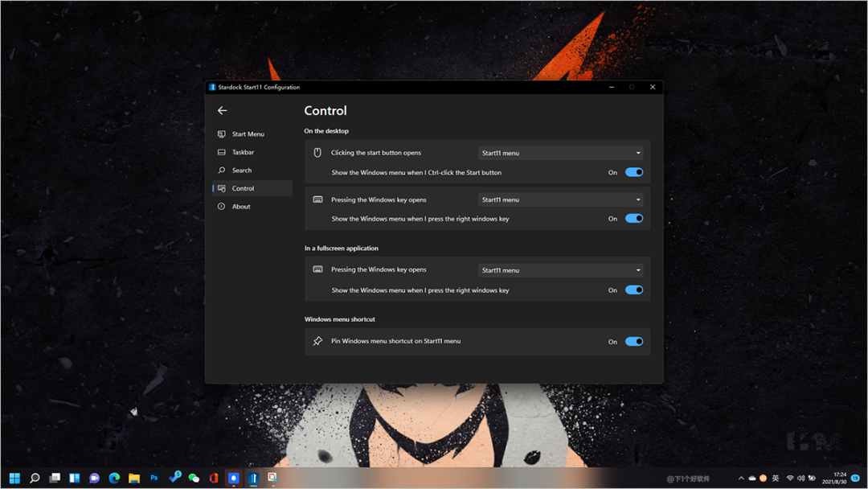Expand fullscreen 'Pressing the Windows key opens' dropdown
This screenshot has height=489, width=868.
coord(560,270)
